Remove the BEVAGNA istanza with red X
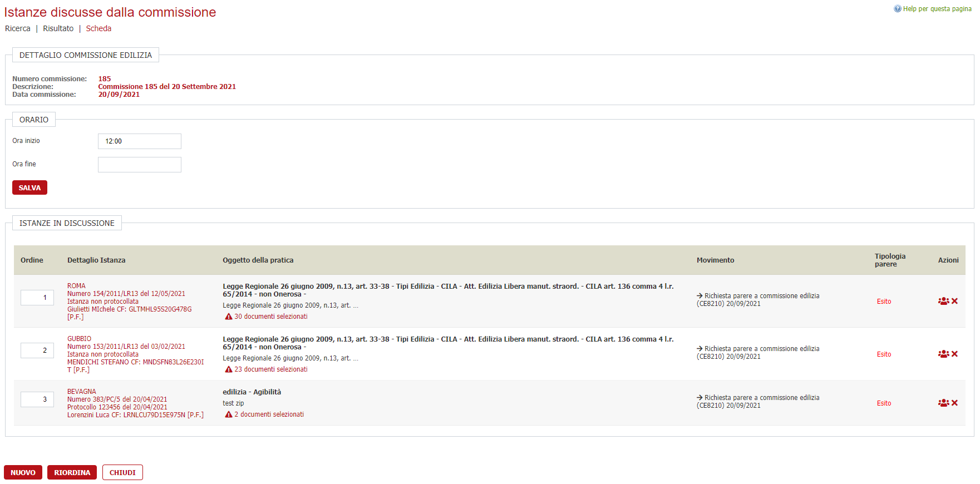 (954, 403)
